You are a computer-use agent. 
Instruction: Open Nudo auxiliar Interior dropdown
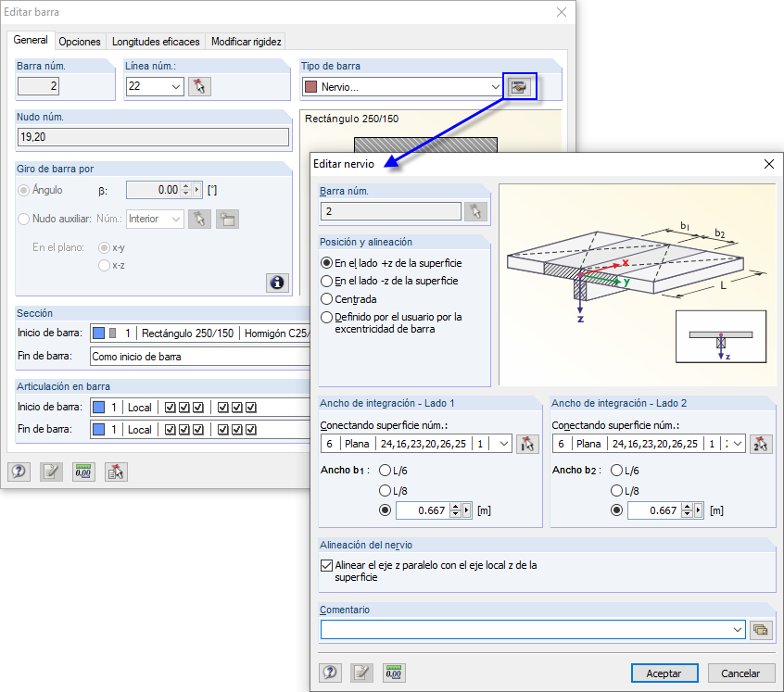pyautogui.click(x=176, y=219)
